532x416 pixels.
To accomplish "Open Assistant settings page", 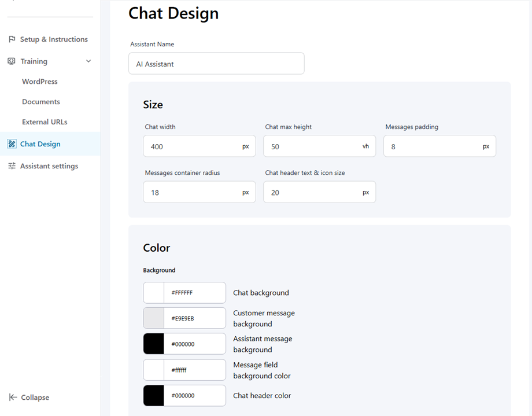I will coord(49,166).
